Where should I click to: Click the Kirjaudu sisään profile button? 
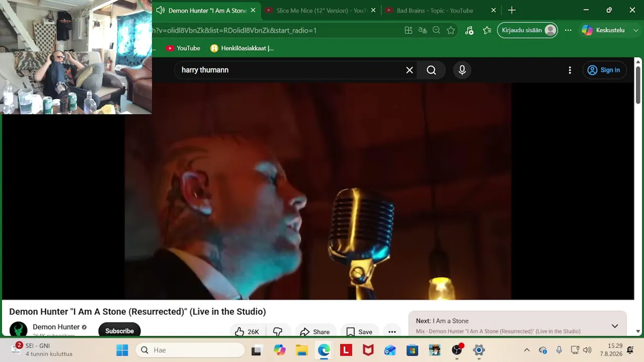[x=527, y=30]
